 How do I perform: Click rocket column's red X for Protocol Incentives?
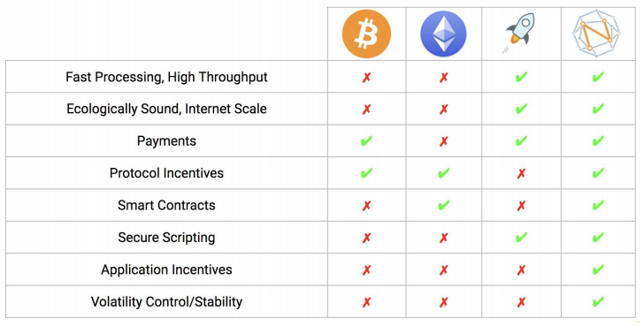pos(521,173)
